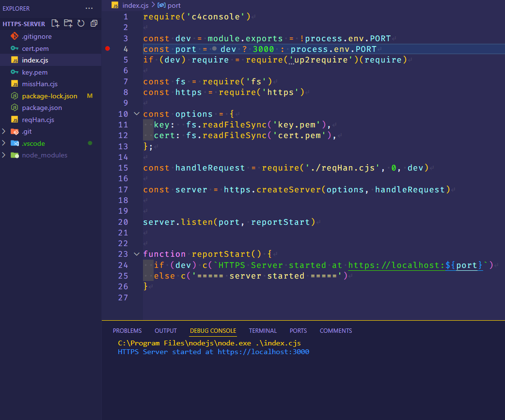The height and width of the screenshot is (420, 505).
Task: Expand the .git folder chevron
Action: (x=3, y=131)
